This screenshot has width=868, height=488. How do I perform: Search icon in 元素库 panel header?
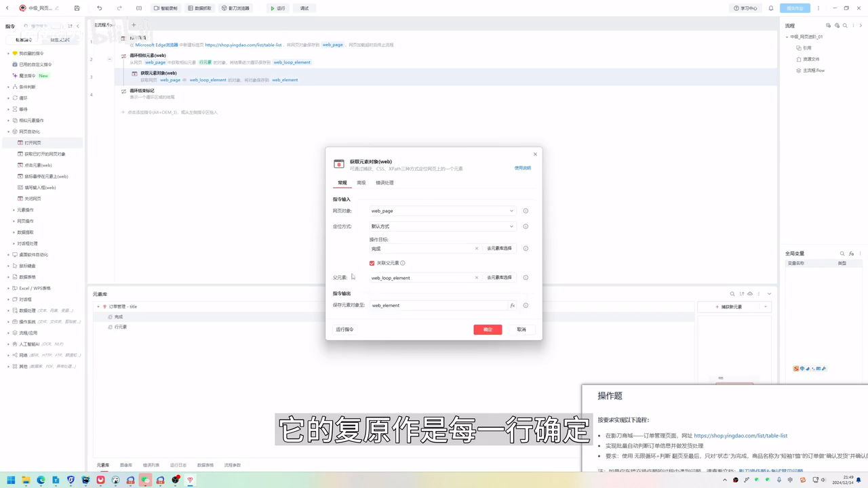[x=732, y=294]
